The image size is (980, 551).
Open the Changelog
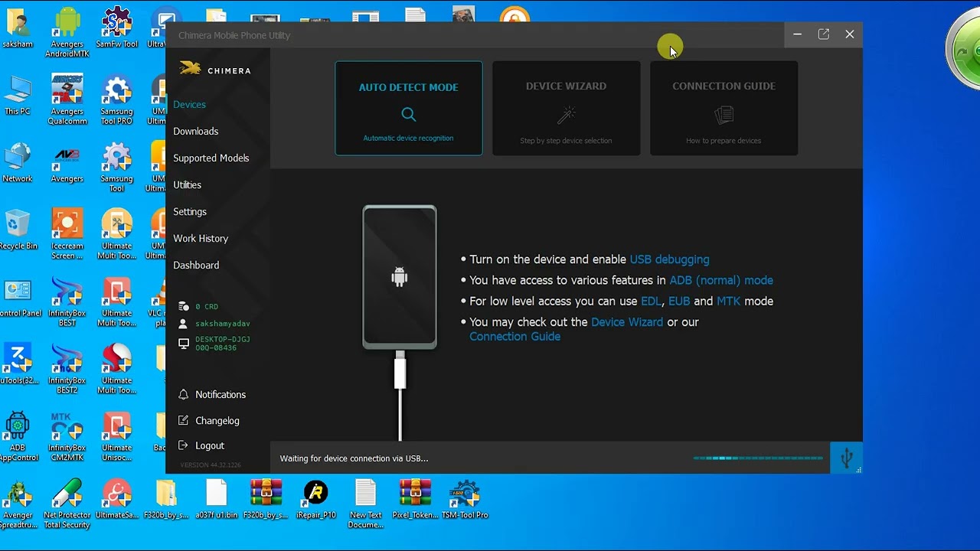[x=209, y=420]
